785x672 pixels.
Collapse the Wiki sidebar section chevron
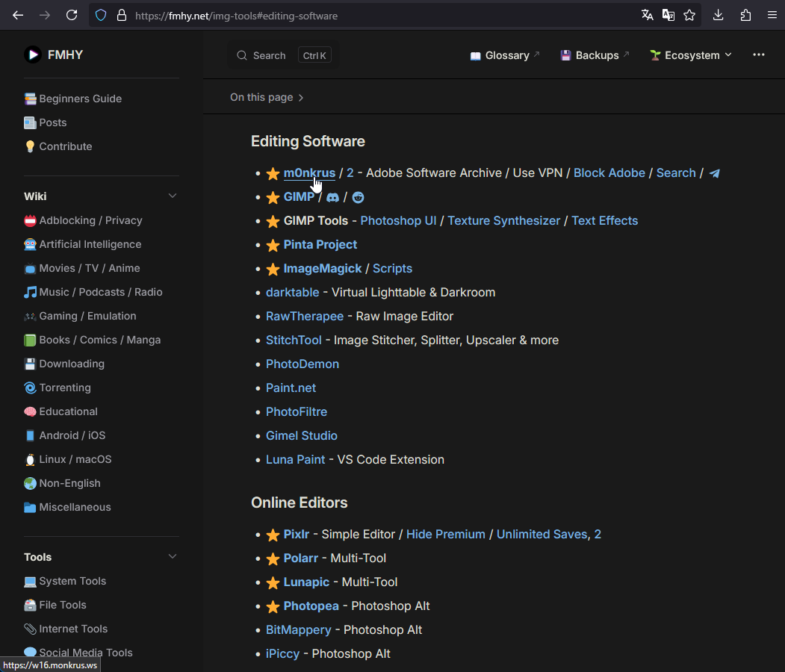click(173, 196)
